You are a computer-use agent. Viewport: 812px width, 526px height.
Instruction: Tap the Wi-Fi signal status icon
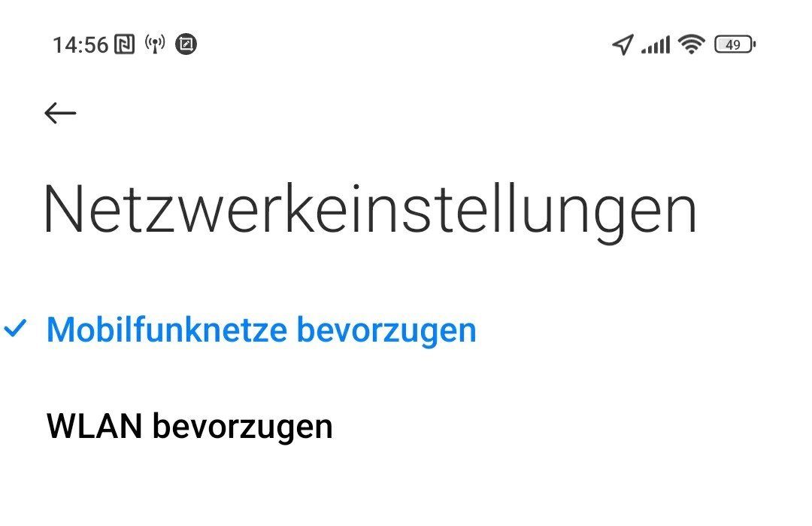[692, 44]
